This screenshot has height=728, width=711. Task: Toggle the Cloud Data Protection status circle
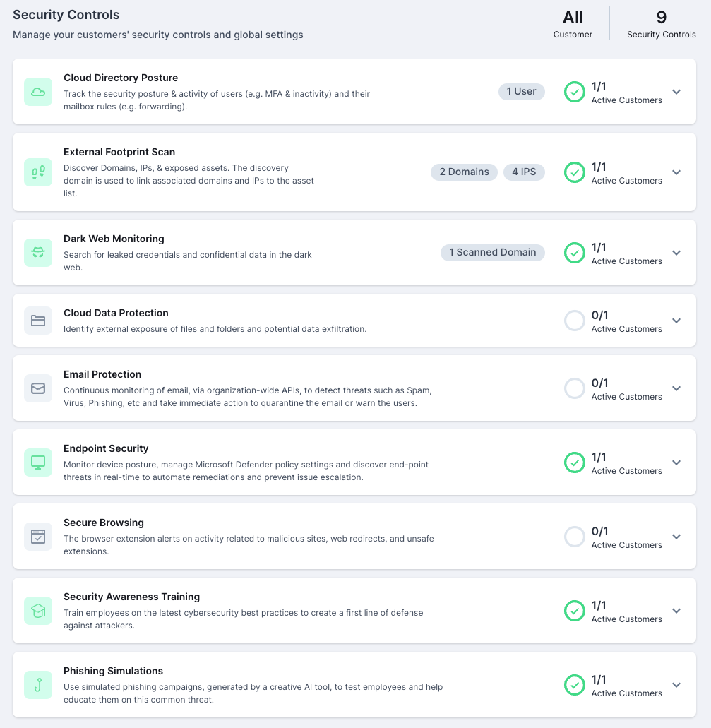tap(575, 321)
